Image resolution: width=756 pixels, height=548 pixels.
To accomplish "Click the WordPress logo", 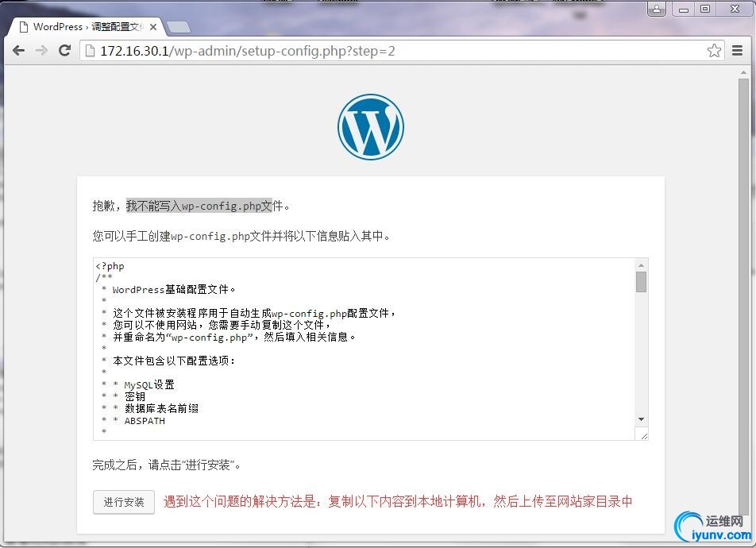I will click(371, 127).
